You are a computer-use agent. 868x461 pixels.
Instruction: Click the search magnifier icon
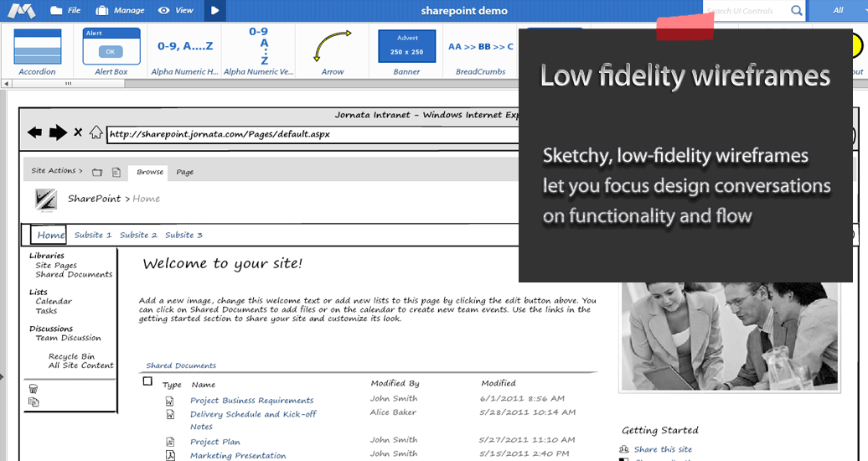tap(796, 11)
